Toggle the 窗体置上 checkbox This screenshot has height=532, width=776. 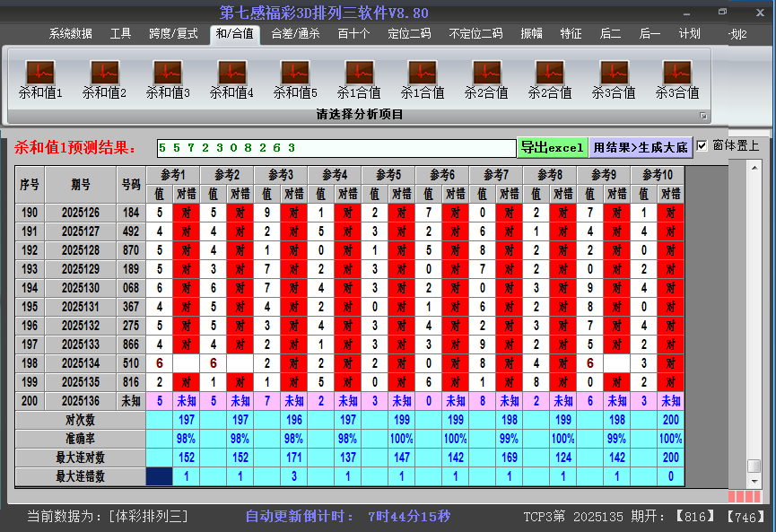click(x=702, y=146)
